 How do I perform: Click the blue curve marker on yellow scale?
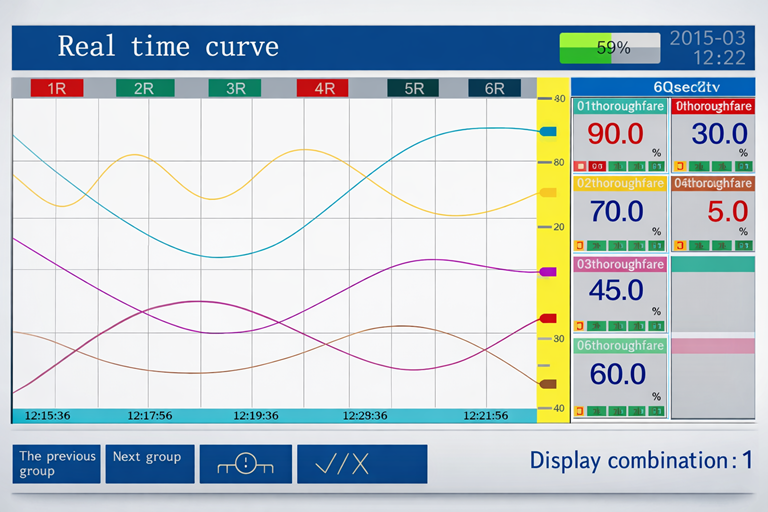[x=547, y=131]
